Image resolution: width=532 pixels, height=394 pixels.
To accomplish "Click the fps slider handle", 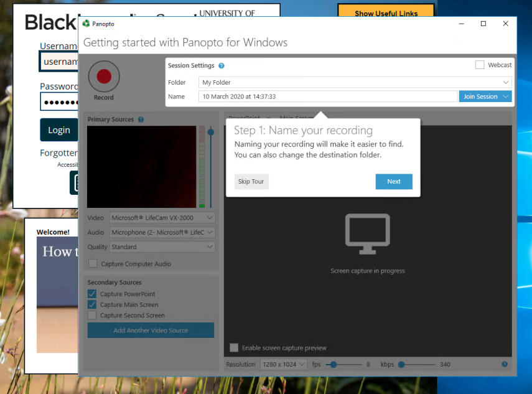I will (x=334, y=365).
